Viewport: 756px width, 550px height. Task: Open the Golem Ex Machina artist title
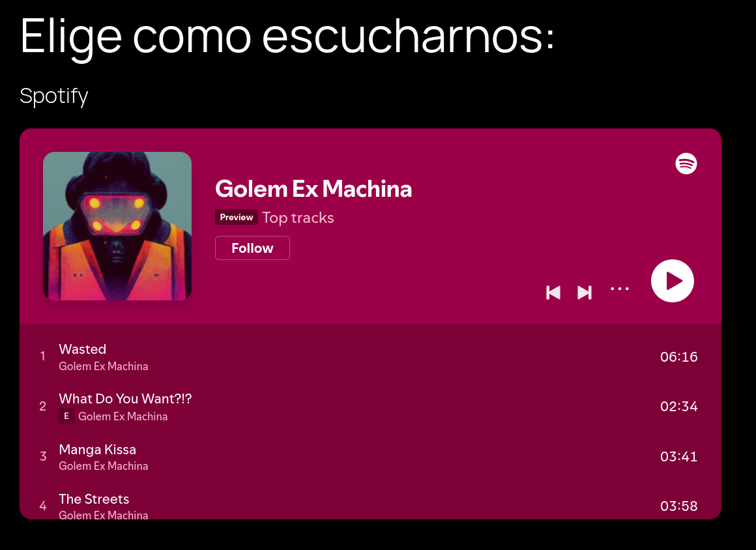pos(313,188)
